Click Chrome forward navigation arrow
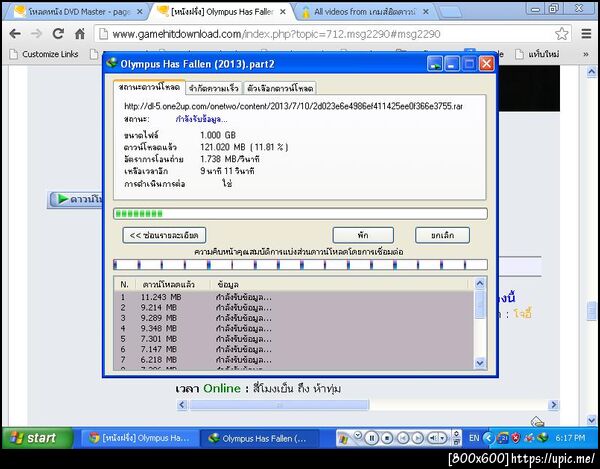Screen dimensions: 600x469 (x=36, y=34)
